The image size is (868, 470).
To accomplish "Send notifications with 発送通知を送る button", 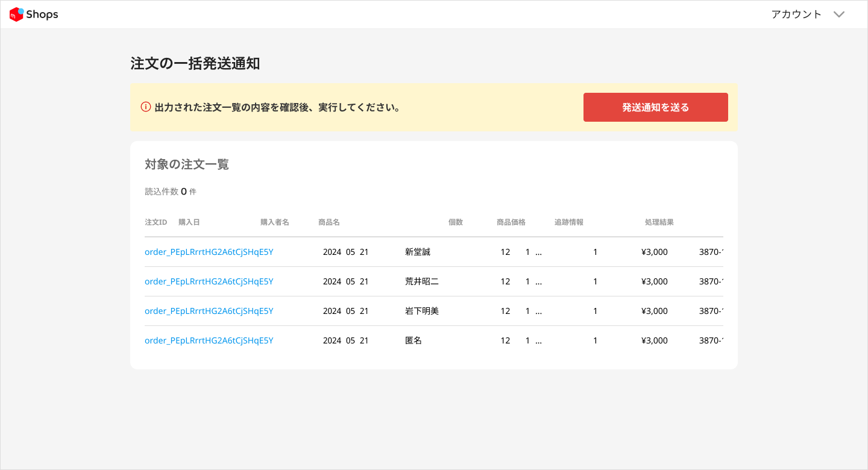I will [656, 107].
